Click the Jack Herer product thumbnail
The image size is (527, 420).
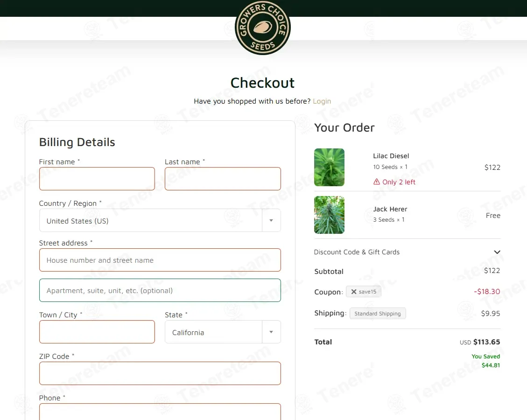[330, 215]
